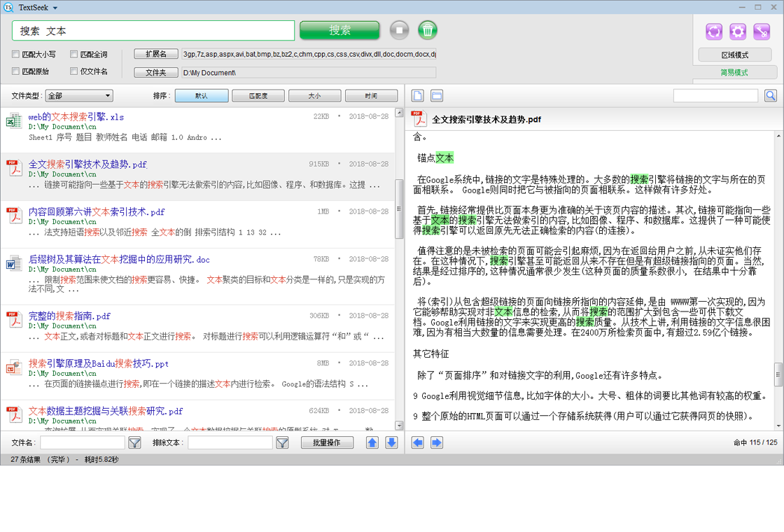The image size is (784, 532).
Task: Open result 文本数据主题挖掘与关联搜索研究.pdf
Action: (x=106, y=411)
